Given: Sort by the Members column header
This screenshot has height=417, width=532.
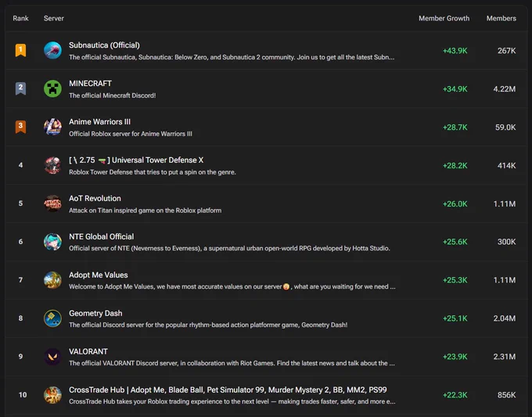Looking at the screenshot, I should click(501, 18).
